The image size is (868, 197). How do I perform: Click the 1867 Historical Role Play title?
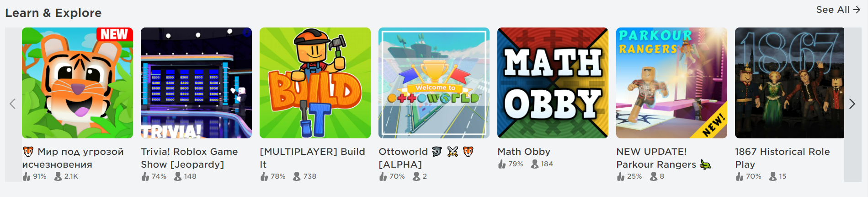[782, 158]
